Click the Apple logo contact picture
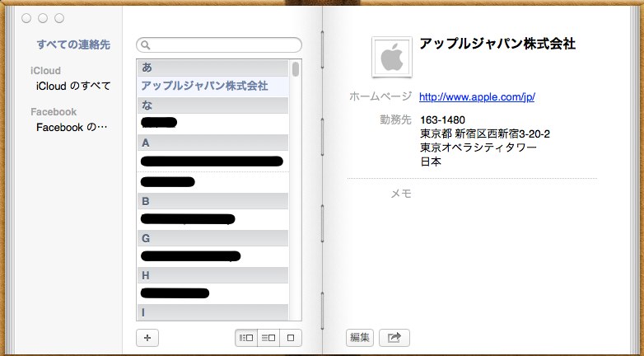 pos(392,57)
